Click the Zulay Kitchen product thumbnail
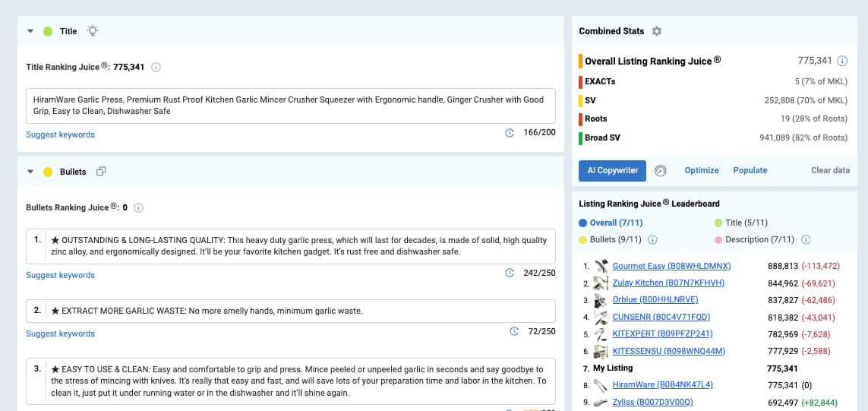 click(601, 283)
